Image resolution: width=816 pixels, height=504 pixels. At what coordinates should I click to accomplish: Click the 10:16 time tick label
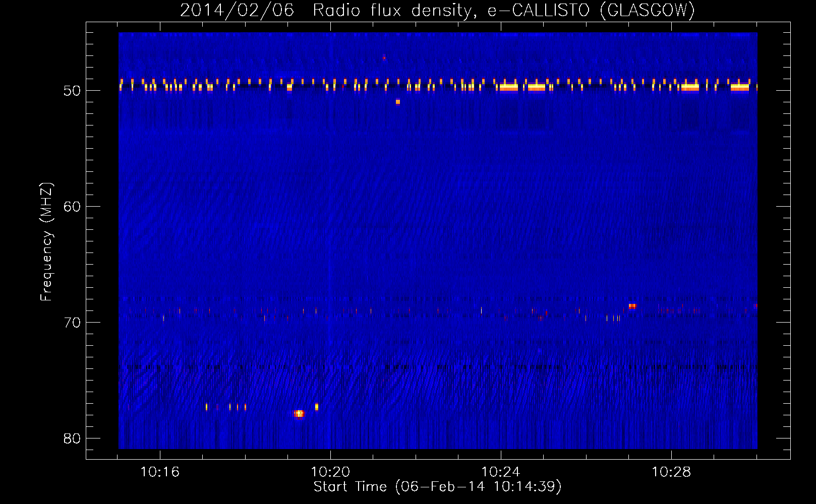160,472
